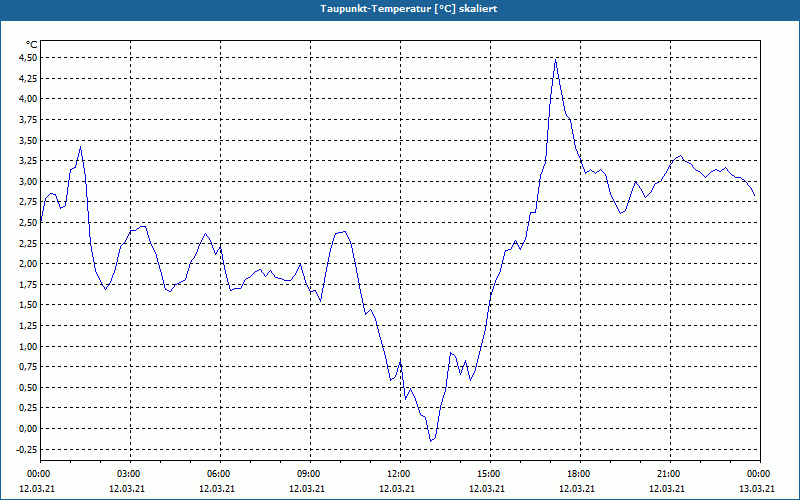The width and height of the screenshot is (800, 500).
Task: Select the 2,75 y-axis value
Action: click(x=29, y=202)
